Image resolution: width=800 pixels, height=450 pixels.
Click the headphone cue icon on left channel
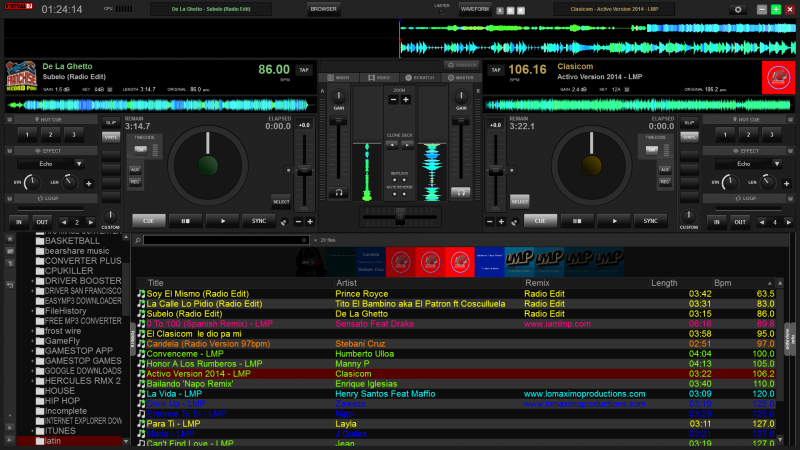(340, 192)
